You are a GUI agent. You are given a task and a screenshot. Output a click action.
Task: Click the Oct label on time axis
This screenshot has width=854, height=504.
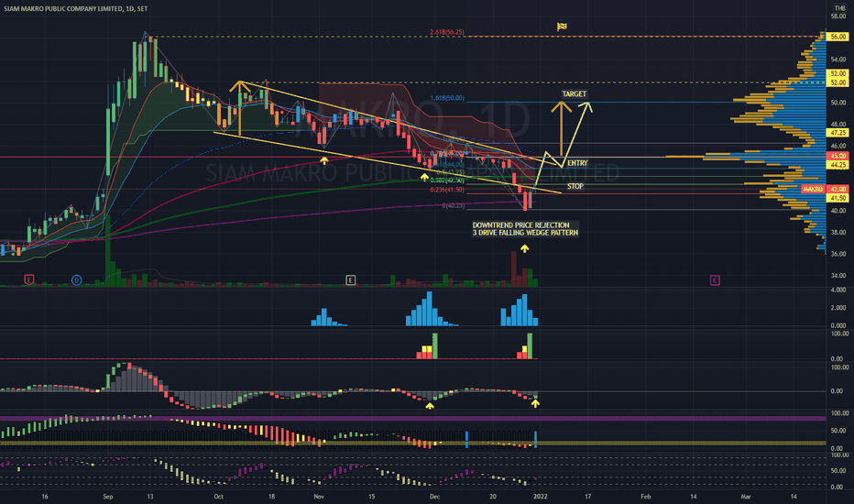[x=218, y=497]
